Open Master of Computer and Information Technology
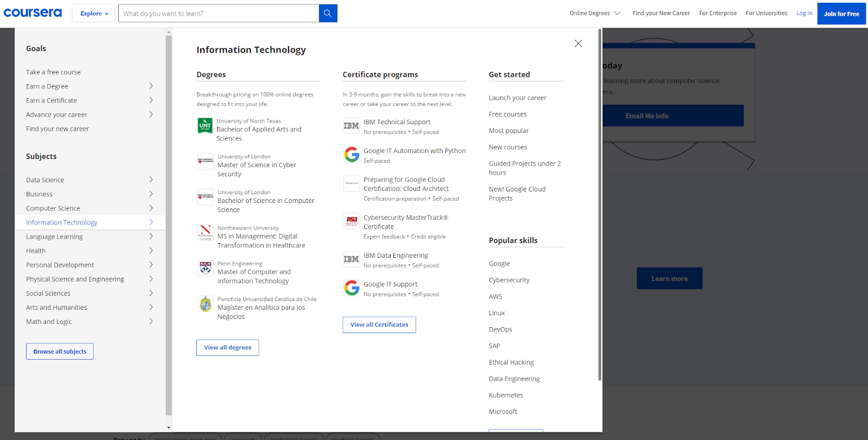Viewport: 868px width, 440px height. tap(254, 276)
